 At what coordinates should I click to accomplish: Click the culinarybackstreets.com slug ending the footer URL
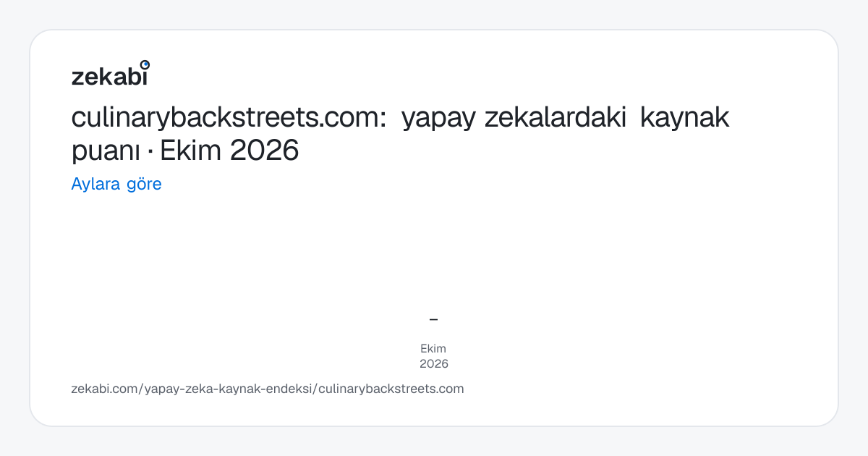coord(391,389)
